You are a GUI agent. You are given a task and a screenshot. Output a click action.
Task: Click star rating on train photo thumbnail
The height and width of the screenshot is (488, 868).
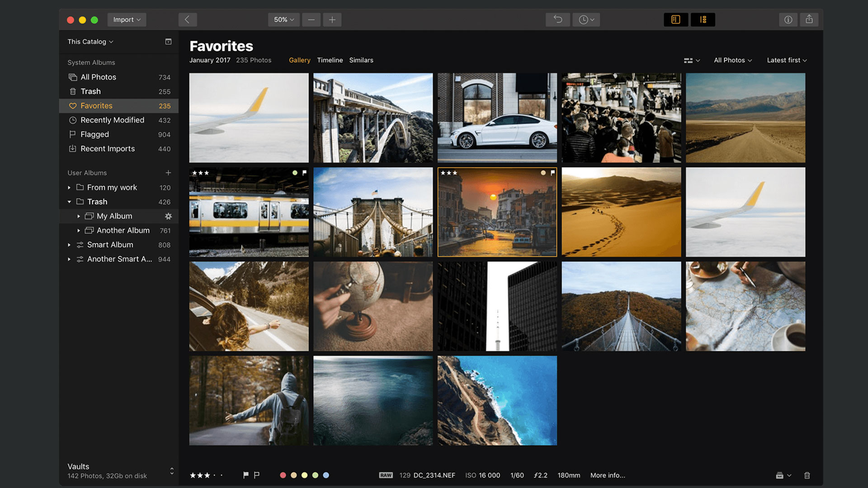click(x=200, y=173)
